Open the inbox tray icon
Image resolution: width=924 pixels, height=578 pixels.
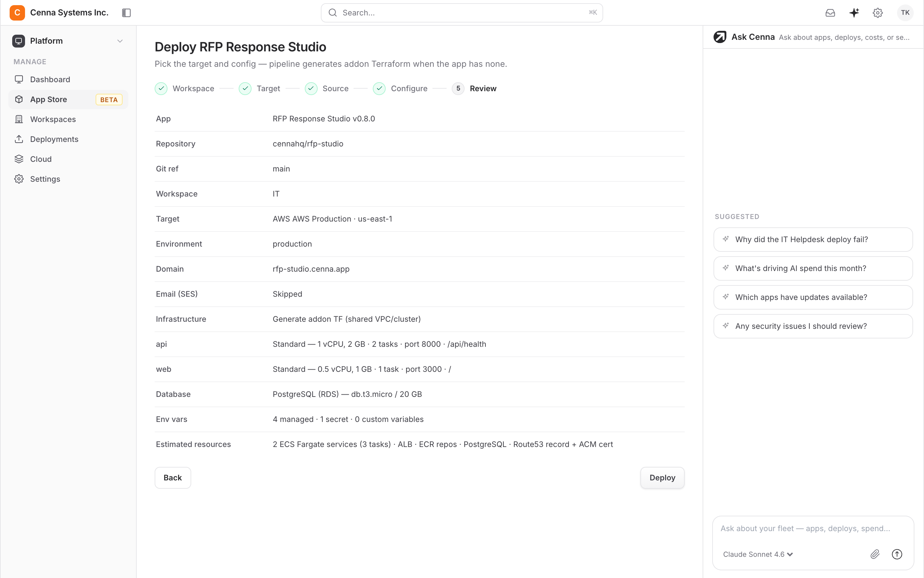pos(830,13)
